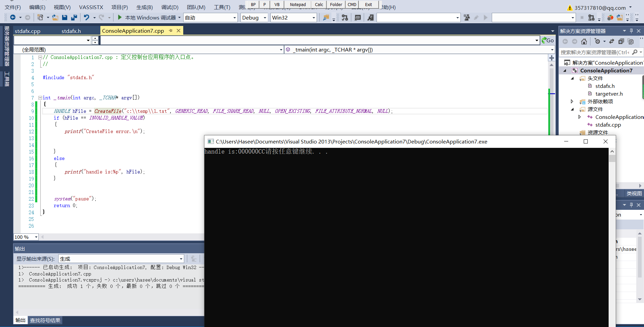Select stdafx.h in Solution Explorer tree
The height and width of the screenshot is (327, 644).
[605, 86]
